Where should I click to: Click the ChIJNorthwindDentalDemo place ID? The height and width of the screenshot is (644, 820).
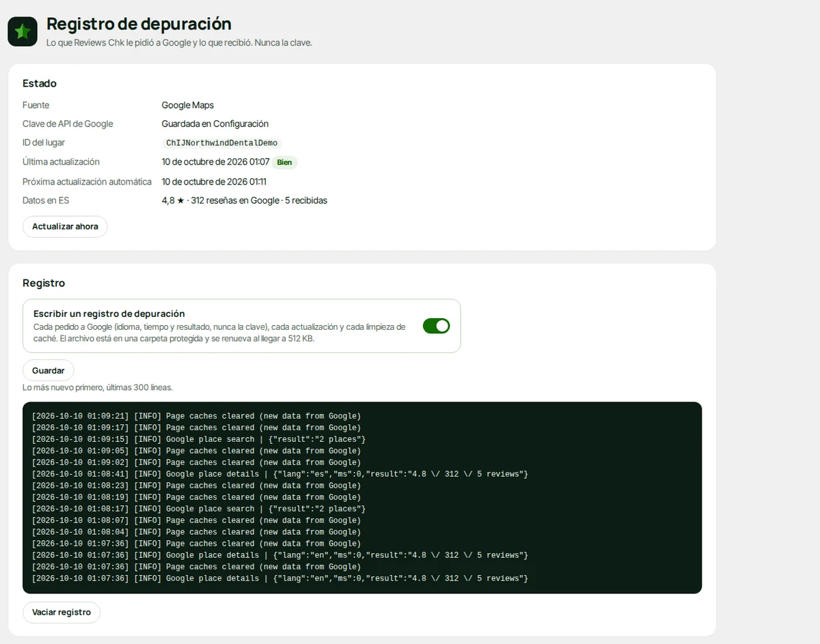(222, 143)
